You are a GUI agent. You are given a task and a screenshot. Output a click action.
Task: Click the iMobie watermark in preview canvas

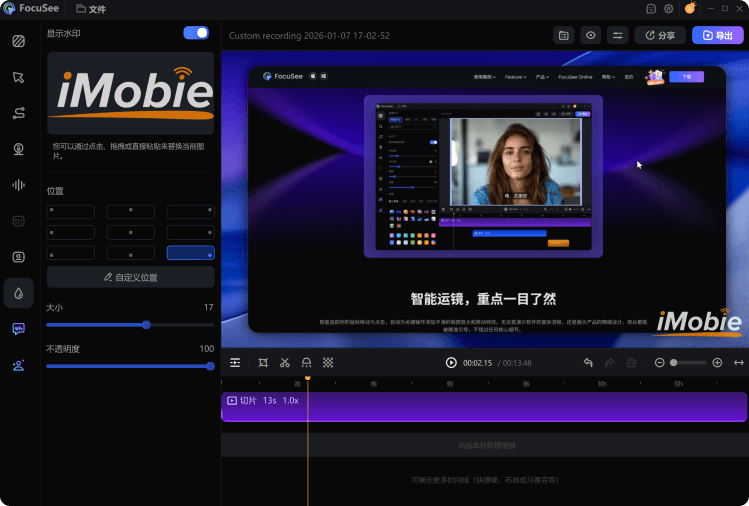[699, 323]
